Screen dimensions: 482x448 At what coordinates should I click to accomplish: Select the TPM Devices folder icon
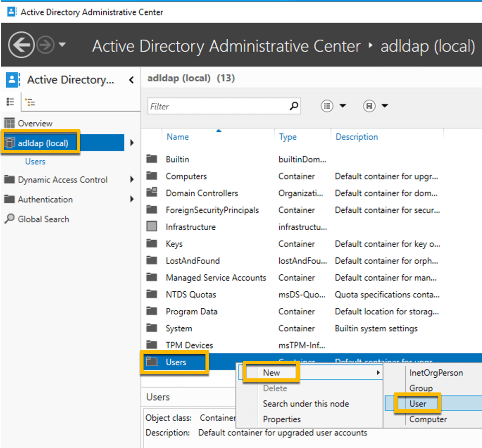point(152,344)
